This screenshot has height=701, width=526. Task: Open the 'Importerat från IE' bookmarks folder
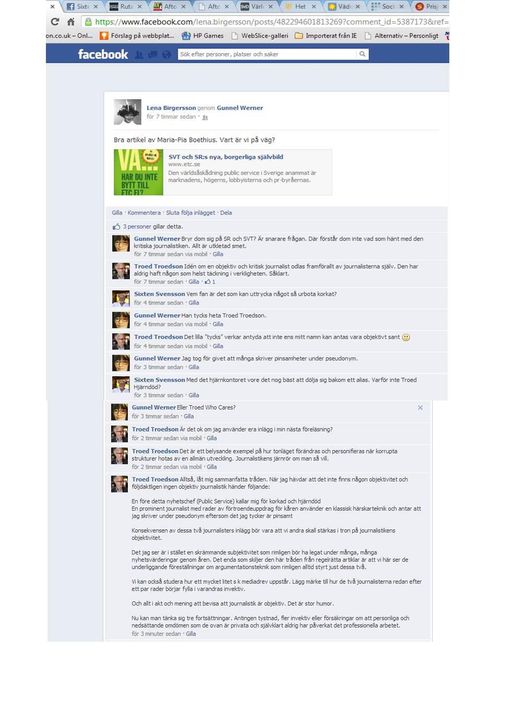click(326, 36)
